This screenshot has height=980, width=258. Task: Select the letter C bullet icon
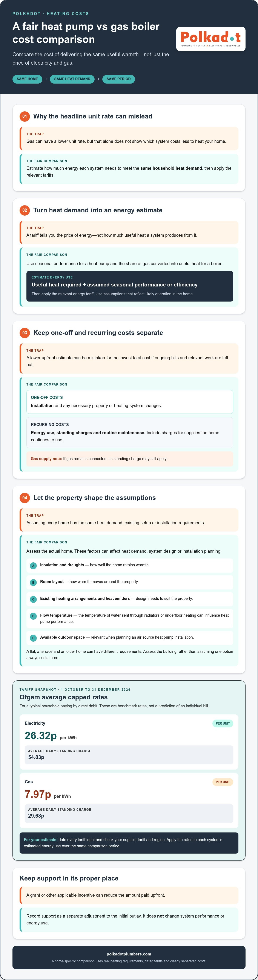[33, 599]
